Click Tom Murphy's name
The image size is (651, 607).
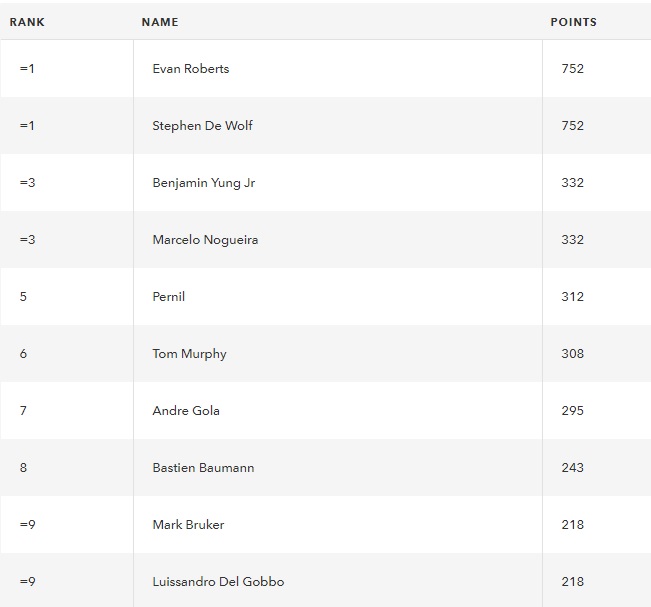click(189, 354)
